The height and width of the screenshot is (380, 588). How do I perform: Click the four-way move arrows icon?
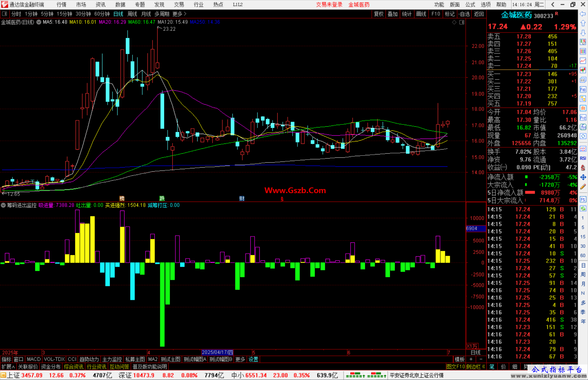(x=583, y=177)
